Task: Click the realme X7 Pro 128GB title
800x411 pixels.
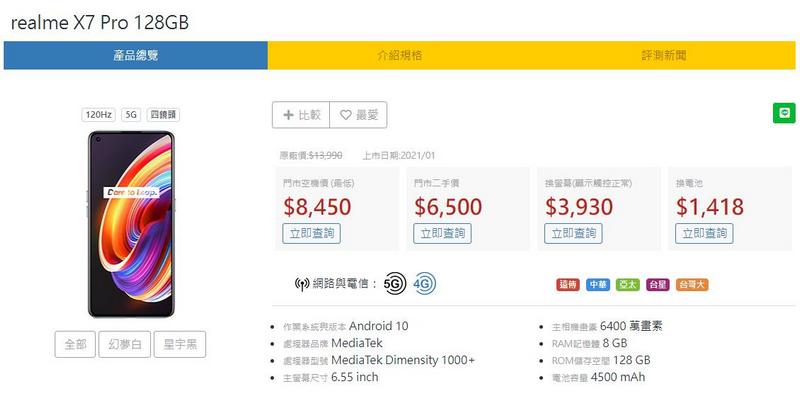Action: pos(99,23)
